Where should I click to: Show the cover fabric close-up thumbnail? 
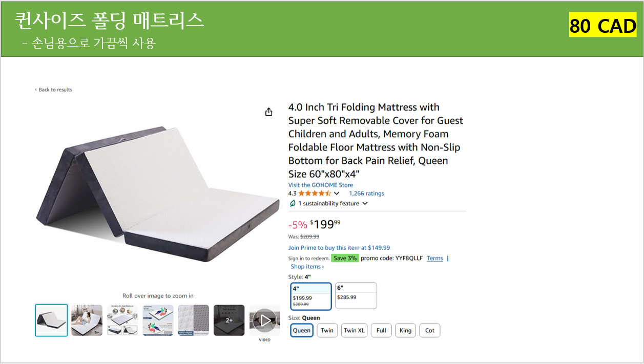tap(193, 320)
